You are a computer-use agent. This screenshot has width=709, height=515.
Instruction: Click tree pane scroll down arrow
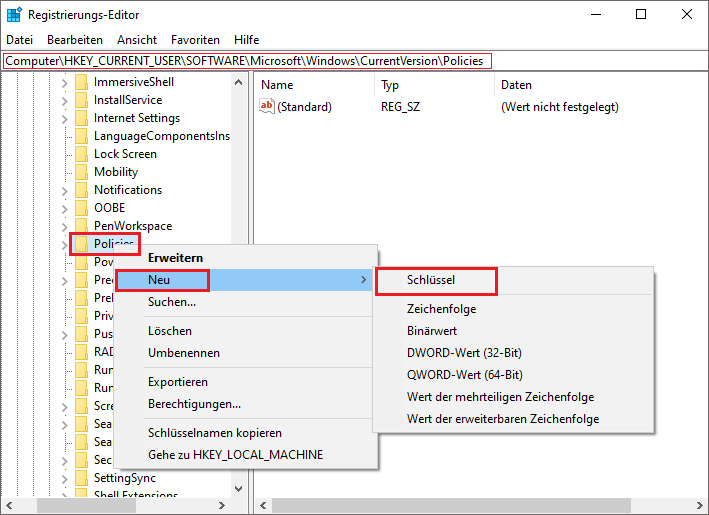[239, 489]
